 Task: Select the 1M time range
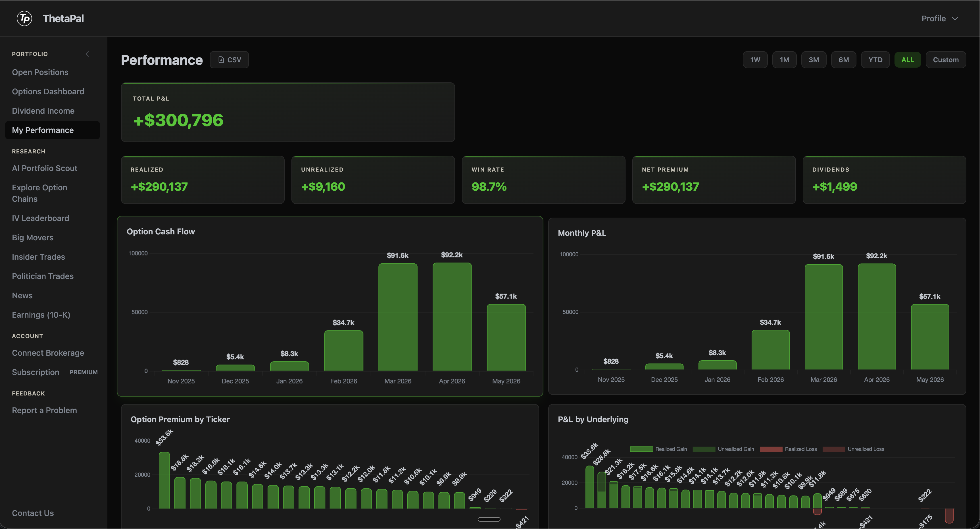click(x=784, y=60)
